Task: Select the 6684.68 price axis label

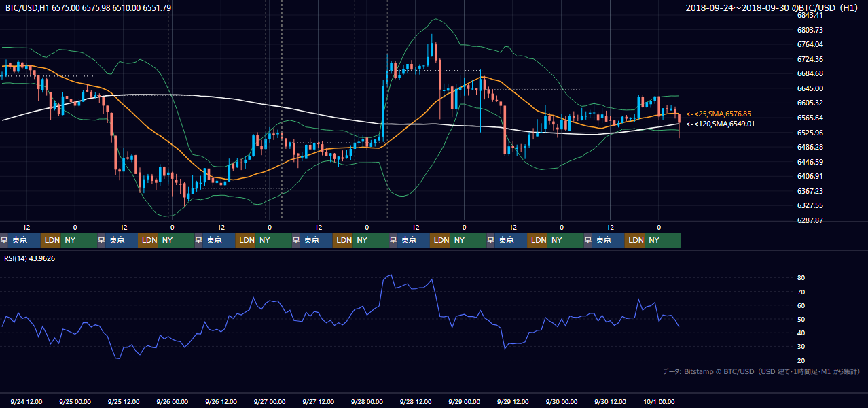Action: pyautogui.click(x=811, y=74)
